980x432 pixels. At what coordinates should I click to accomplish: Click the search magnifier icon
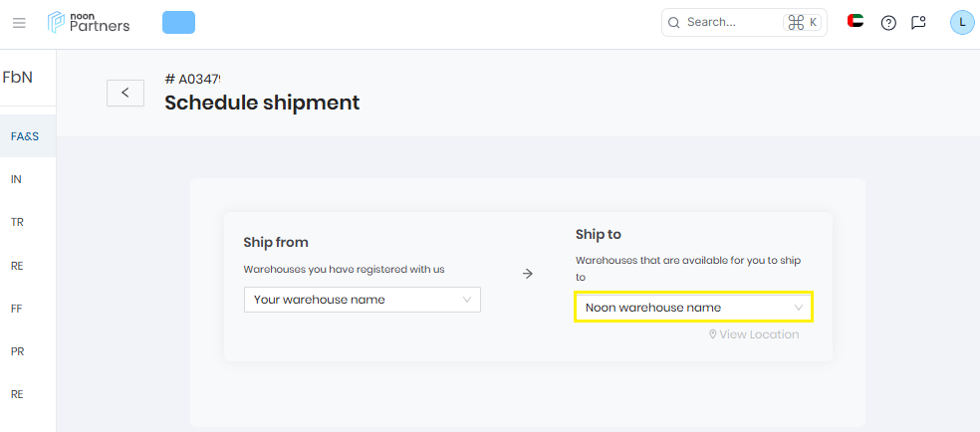pyautogui.click(x=673, y=23)
